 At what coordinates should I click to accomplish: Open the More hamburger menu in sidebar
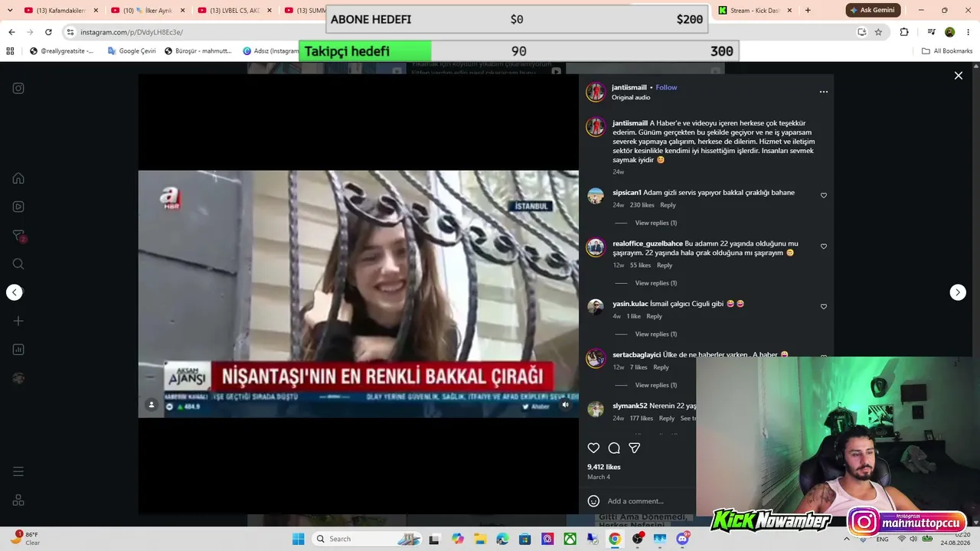18,471
